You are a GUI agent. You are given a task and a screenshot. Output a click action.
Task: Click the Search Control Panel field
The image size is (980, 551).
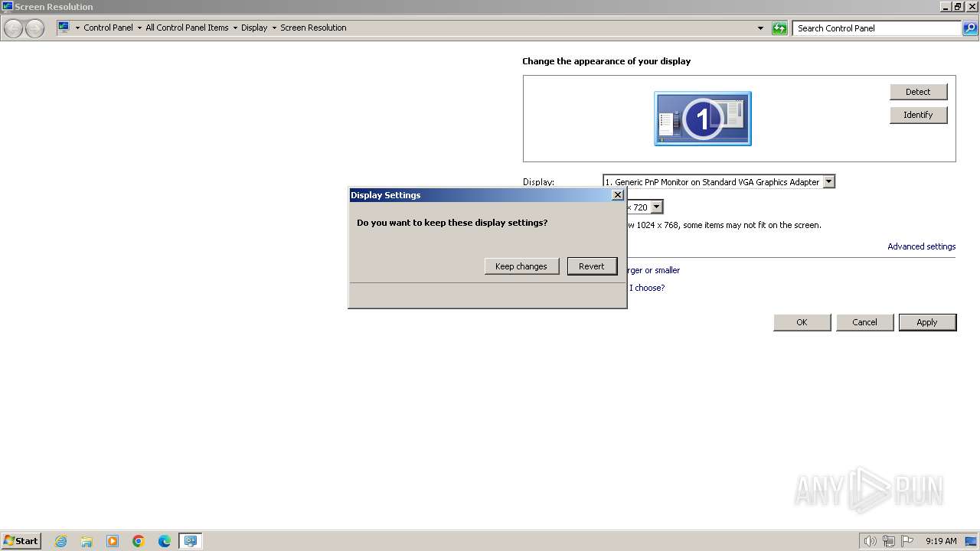point(877,28)
